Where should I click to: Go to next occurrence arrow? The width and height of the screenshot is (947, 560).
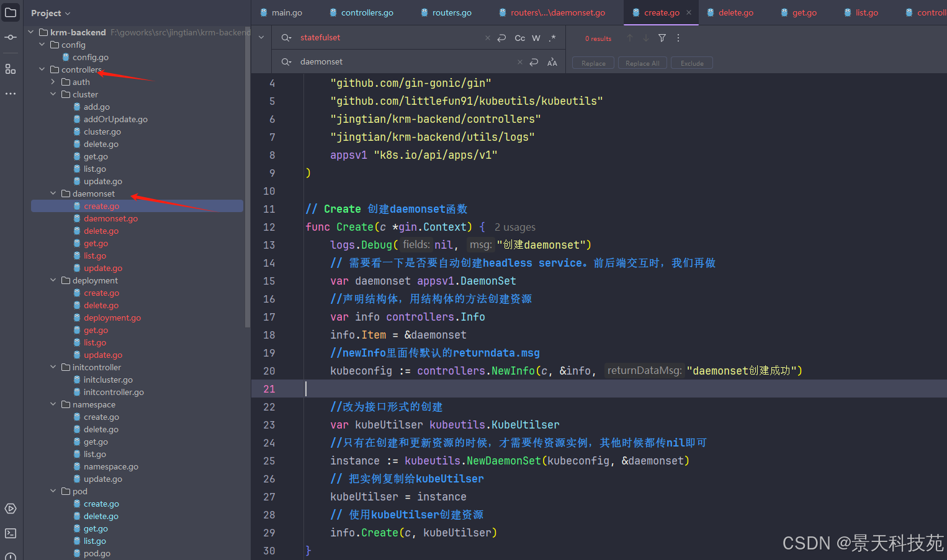[x=646, y=38]
